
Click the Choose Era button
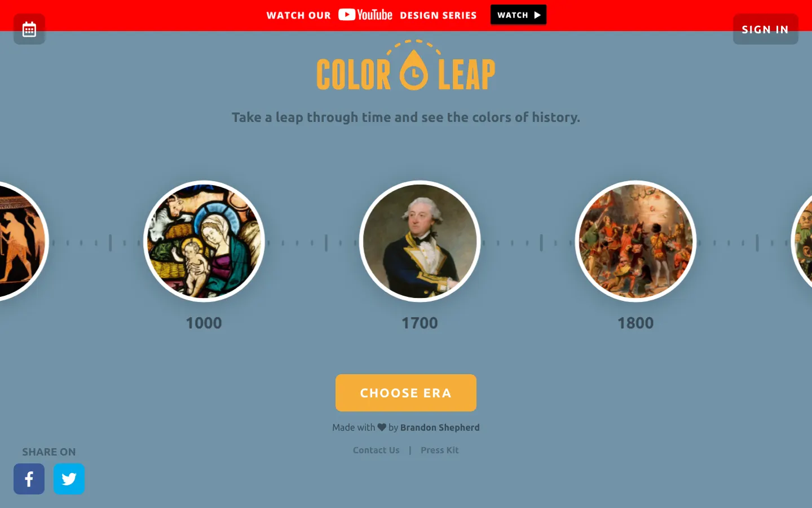click(406, 393)
